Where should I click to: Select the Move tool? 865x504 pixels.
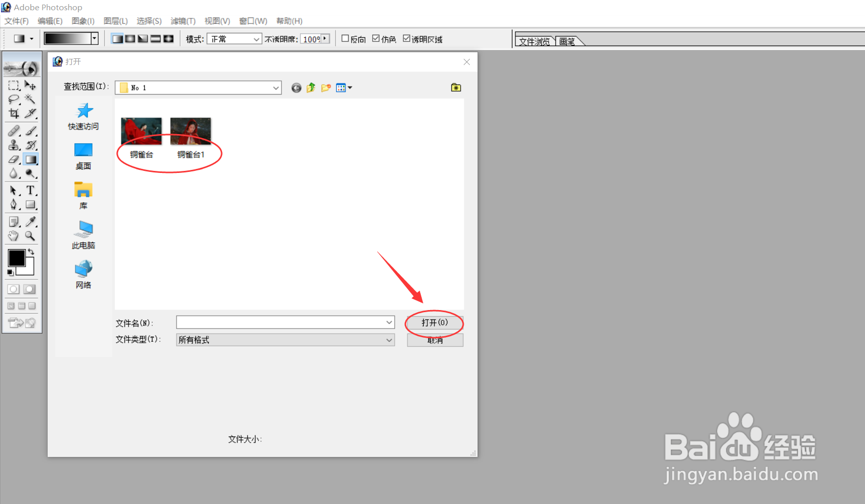pyautogui.click(x=30, y=85)
